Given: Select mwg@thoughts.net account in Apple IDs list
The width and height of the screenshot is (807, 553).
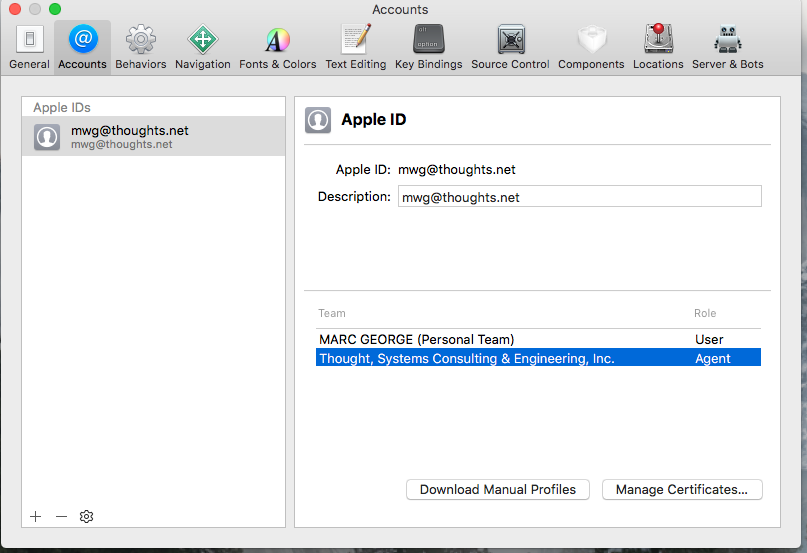Looking at the screenshot, I should tap(153, 136).
